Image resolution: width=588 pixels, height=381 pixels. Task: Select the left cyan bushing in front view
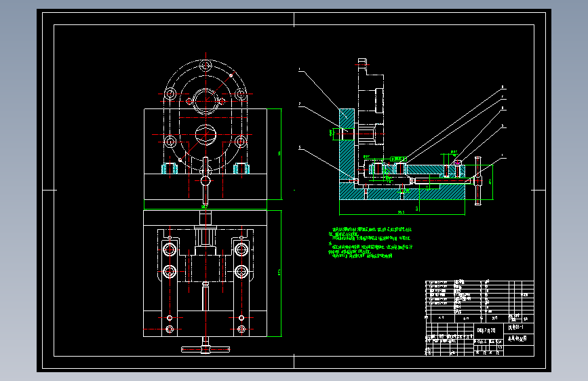click(x=169, y=169)
